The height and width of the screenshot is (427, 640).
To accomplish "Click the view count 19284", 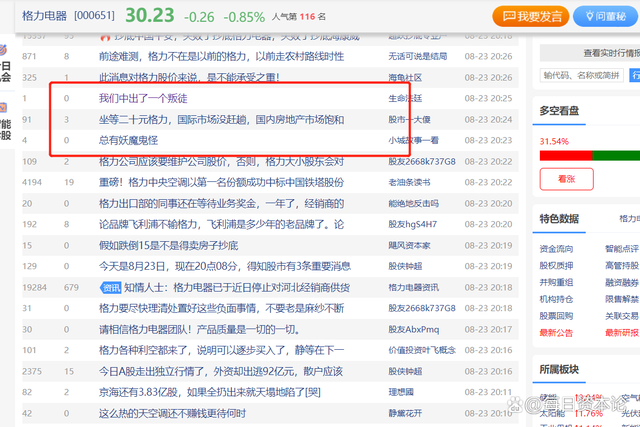I will [35, 287].
